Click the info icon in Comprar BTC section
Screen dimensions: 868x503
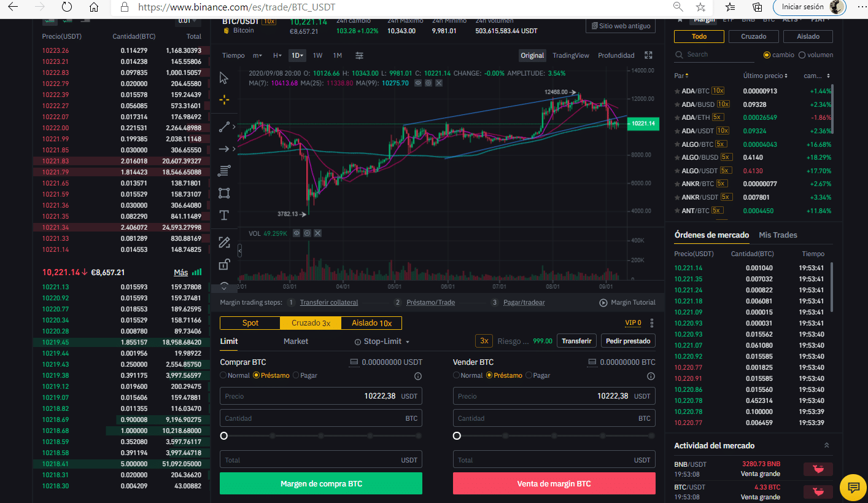point(418,376)
